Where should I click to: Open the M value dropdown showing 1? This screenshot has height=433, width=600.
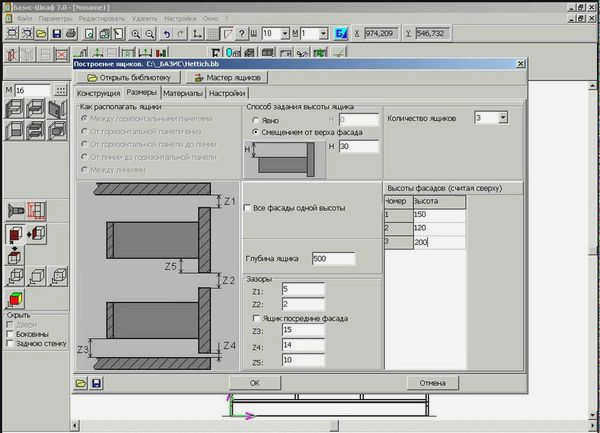click(x=324, y=34)
